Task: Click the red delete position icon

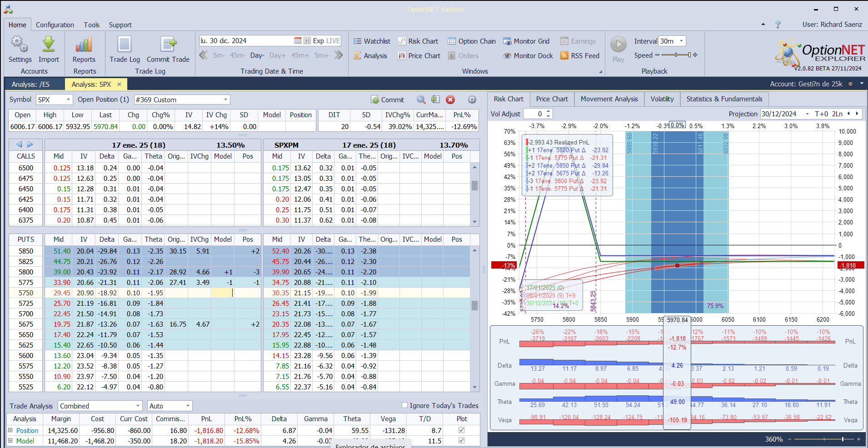Action: coord(450,100)
